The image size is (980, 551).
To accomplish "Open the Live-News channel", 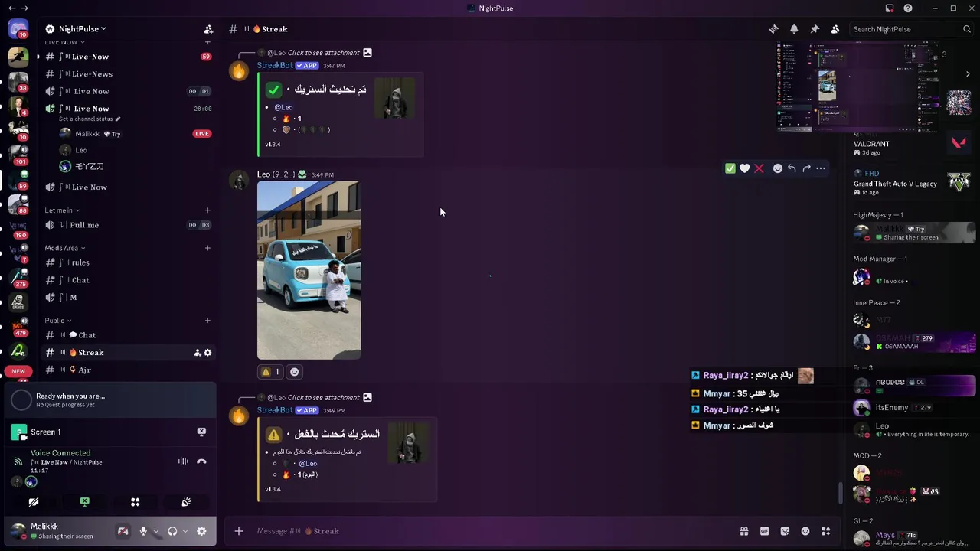I will 127,74.
